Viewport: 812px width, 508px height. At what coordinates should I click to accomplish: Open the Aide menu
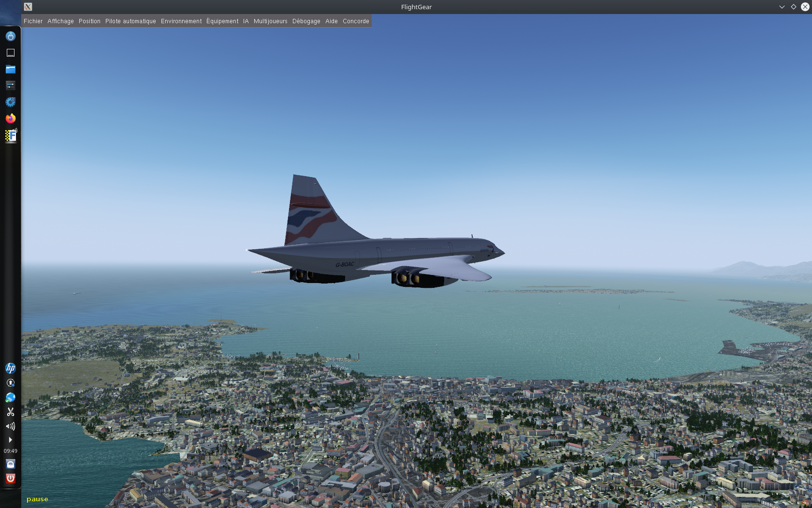[x=331, y=21]
